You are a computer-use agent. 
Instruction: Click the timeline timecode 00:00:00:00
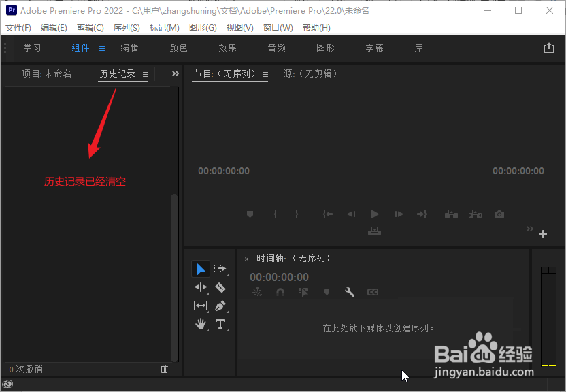point(280,277)
